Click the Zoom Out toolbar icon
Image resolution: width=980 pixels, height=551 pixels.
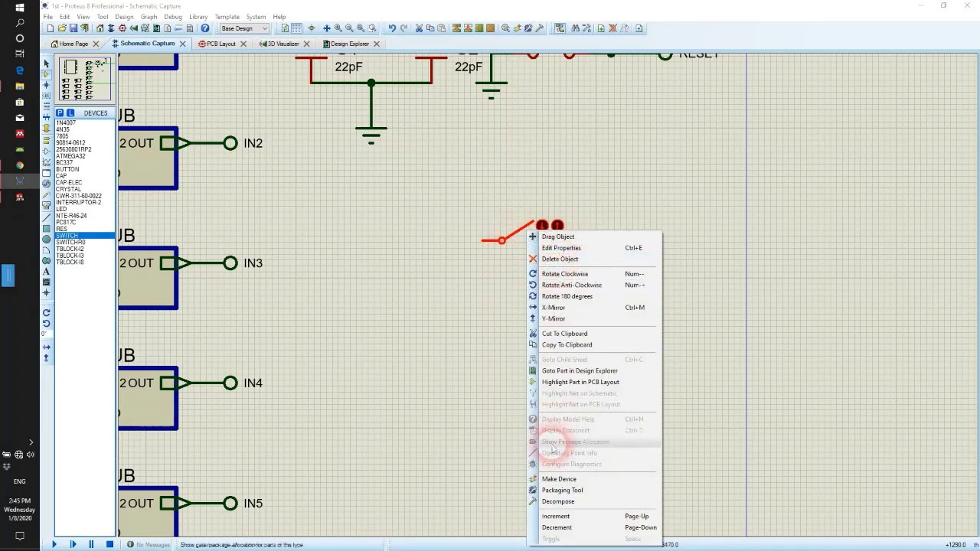[x=349, y=28]
